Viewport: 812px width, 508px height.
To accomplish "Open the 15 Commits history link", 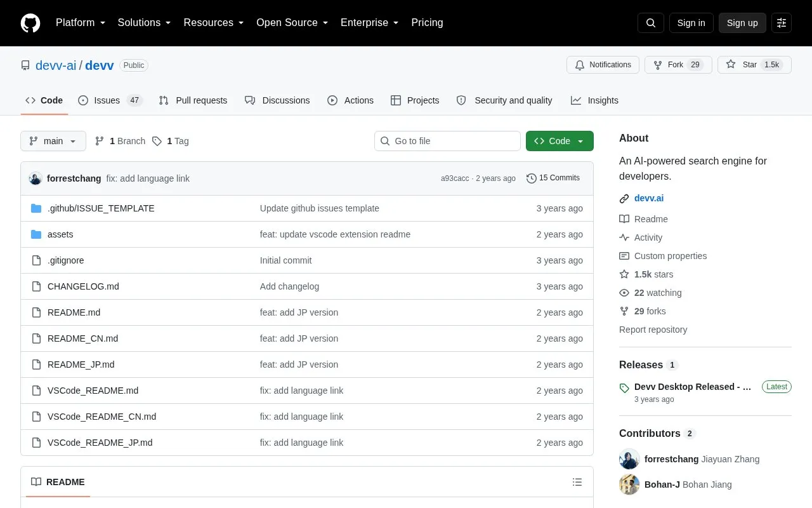I will coord(553,178).
